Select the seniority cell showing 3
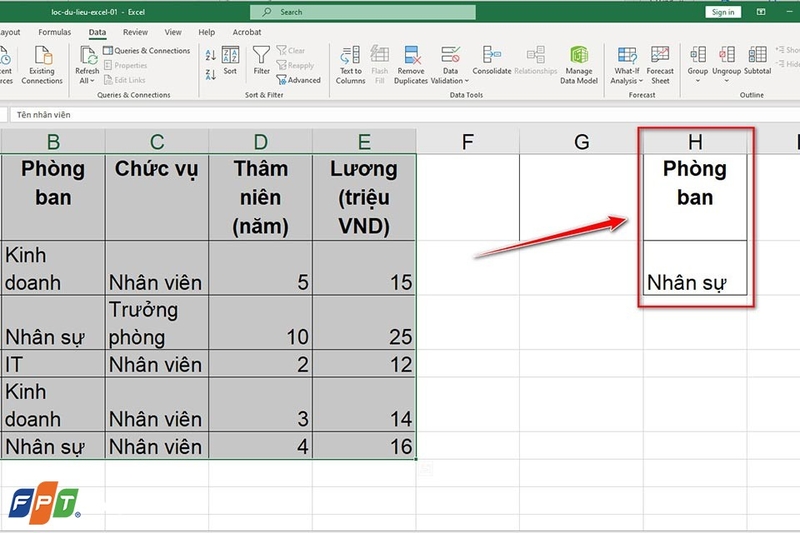 click(x=260, y=405)
